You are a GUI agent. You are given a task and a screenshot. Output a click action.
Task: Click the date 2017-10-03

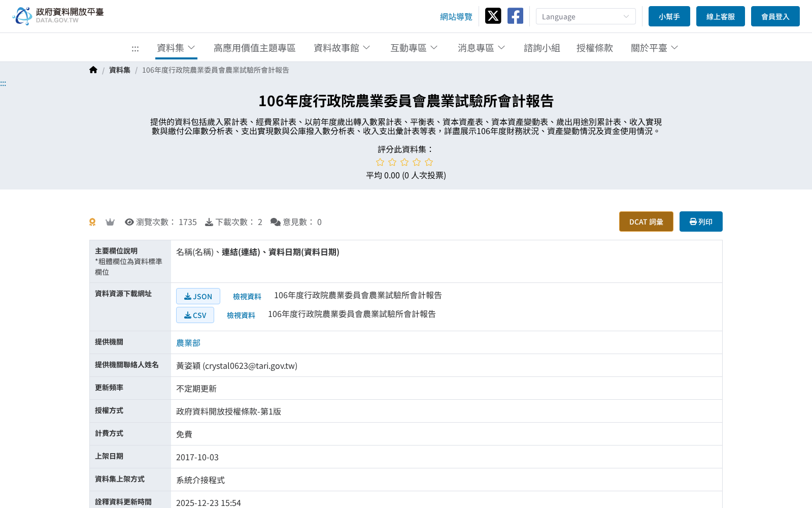(x=197, y=457)
